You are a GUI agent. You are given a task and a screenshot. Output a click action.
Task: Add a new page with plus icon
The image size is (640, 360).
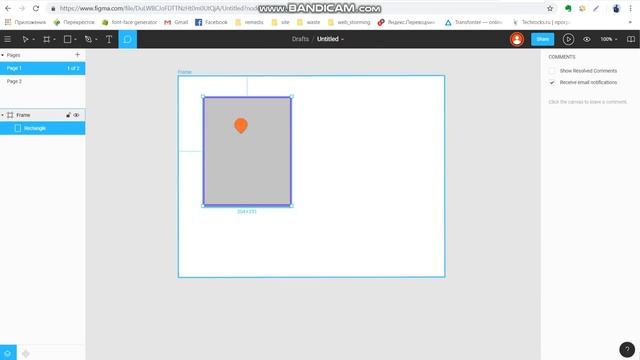pyautogui.click(x=77, y=55)
